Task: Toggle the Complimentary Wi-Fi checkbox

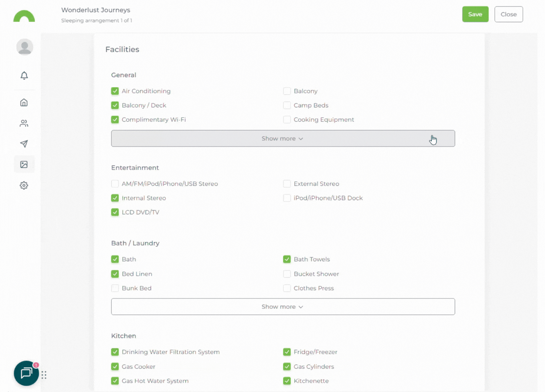Action: (115, 120)
